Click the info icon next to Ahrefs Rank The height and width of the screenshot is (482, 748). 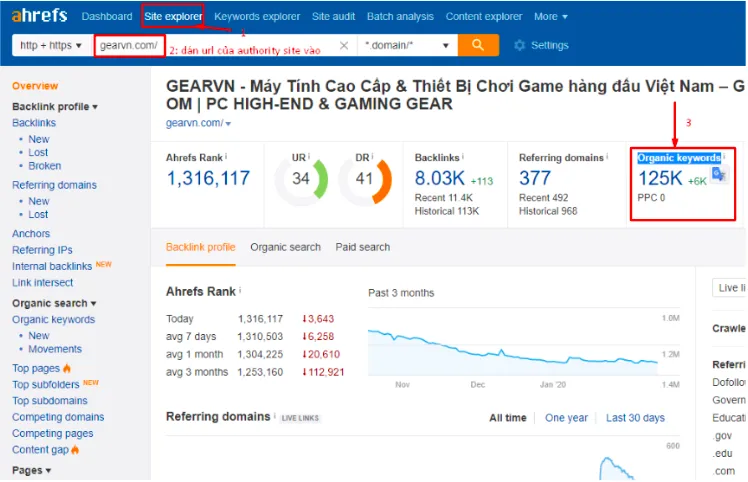(226, 157)
